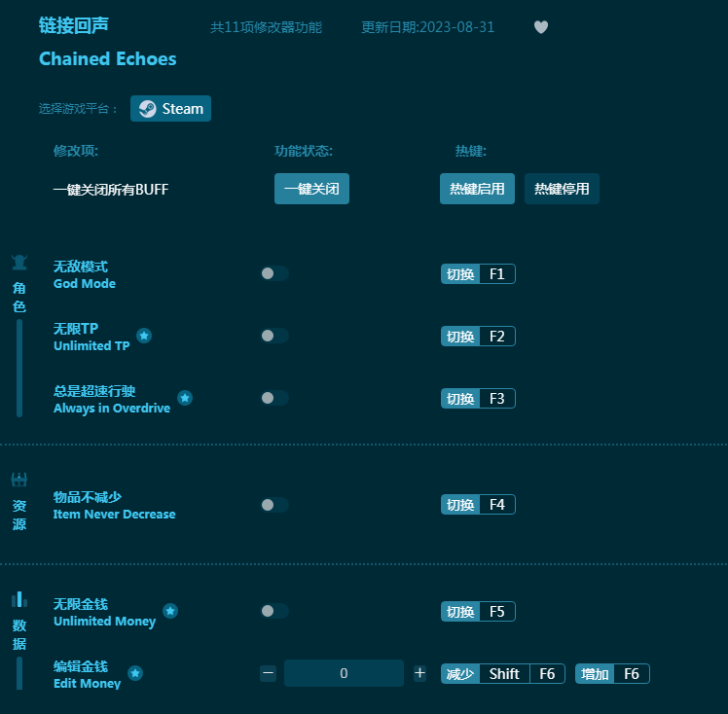Enable Item Never Decrease toggle
The height and width of the screenshot is (714, 728).
pos(274,504)
